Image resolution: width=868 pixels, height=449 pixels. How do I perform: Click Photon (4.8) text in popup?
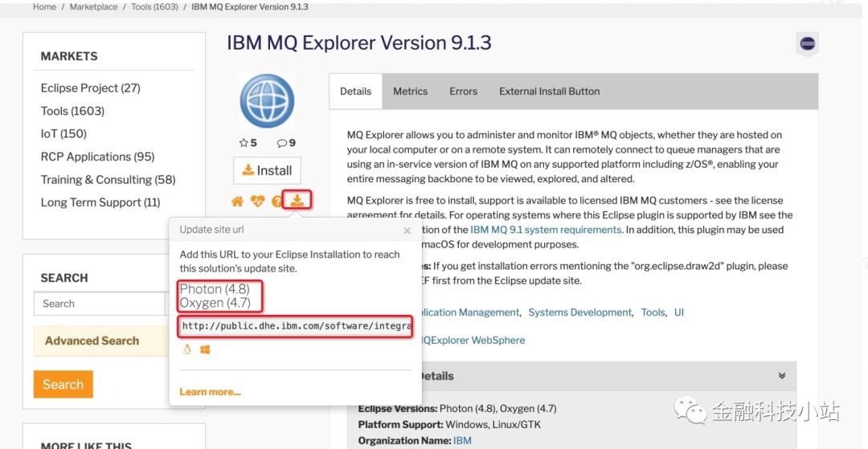pos(215,289)
